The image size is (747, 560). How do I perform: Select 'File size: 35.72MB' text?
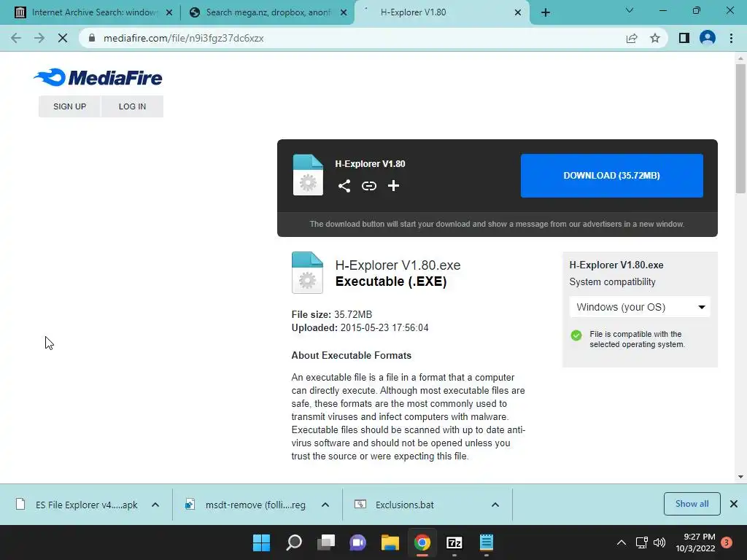tap(332, 314)
